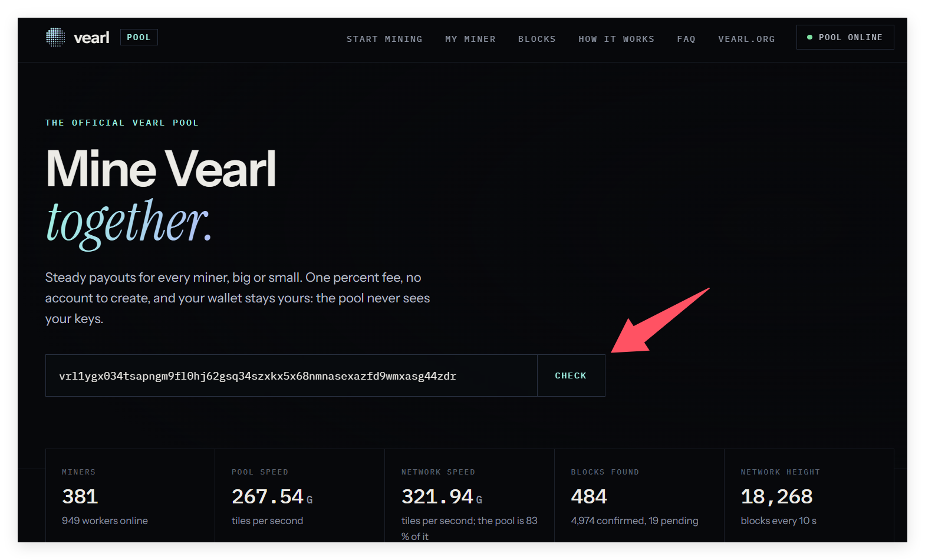The width and height of the screenshot is (925, 560).
Task: Open the Start Mining page
Action: pyautogui.click(x=384, y=39)
